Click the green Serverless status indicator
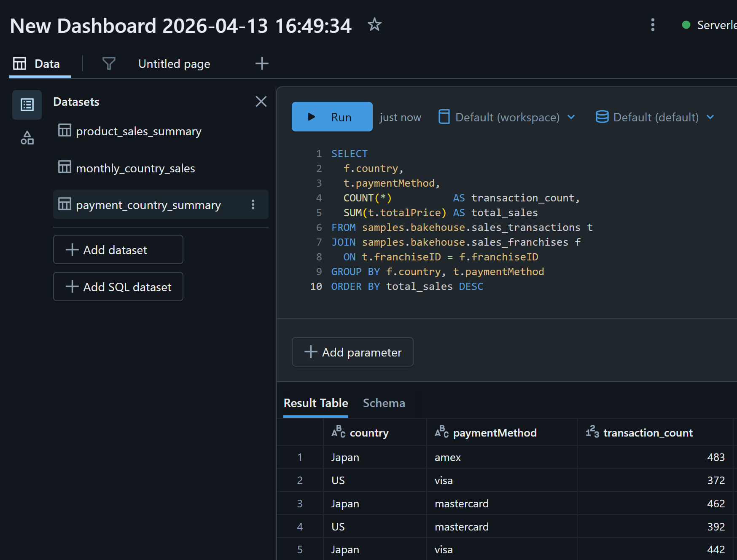This screenshot has height=560, width=737. coord(686,25)
